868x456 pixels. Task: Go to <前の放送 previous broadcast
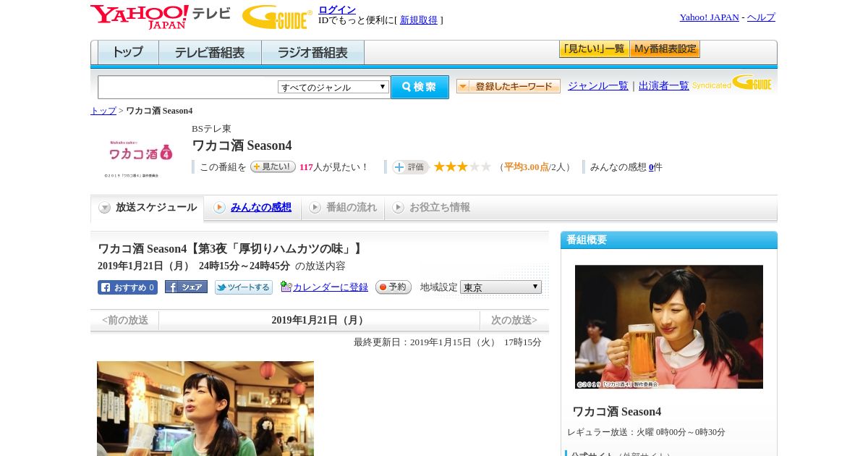pyautogui.click(x=124, y=320)
